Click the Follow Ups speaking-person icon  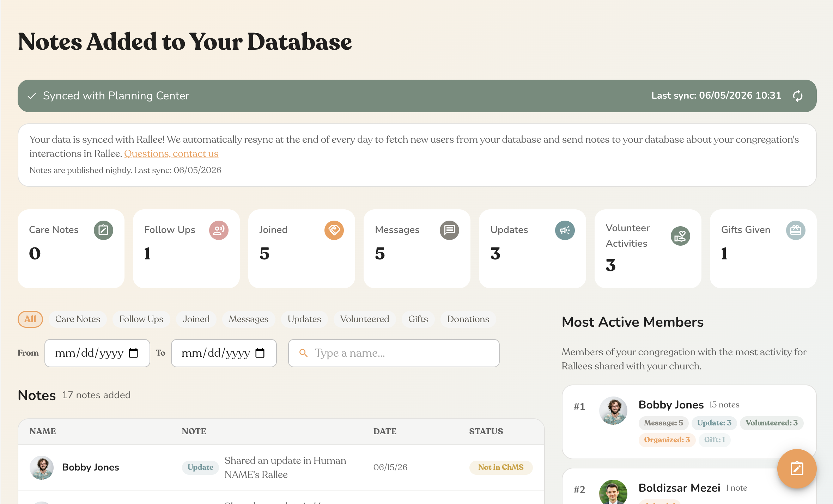[x=219, y=230]
